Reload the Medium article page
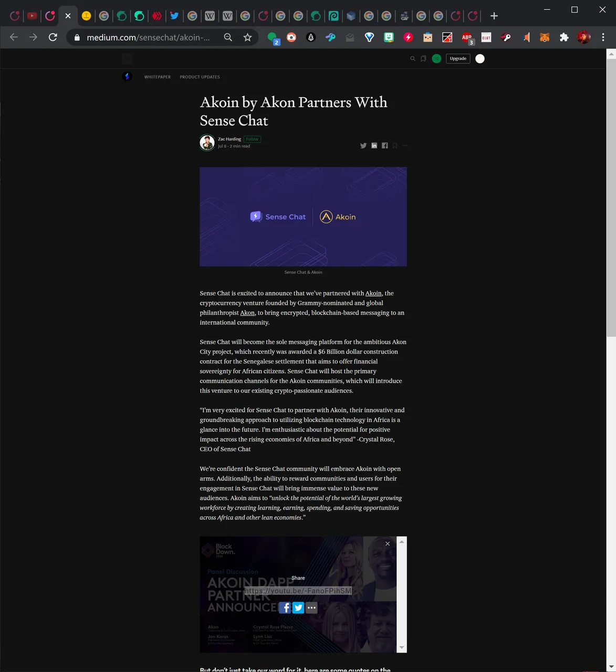The width and height of the screenshot is (616, 672). [x=53, y=37]
